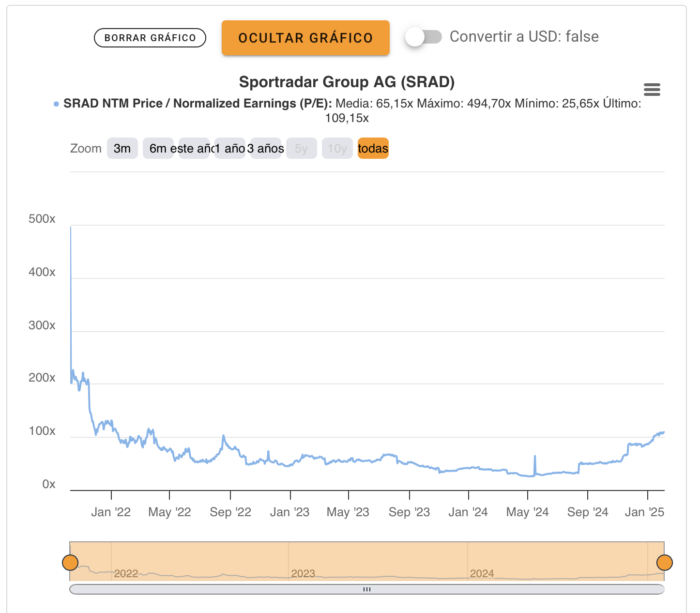700x613 pixels.
Task: Grab the left navigator range handle
Action: click(x=70, y=563)
